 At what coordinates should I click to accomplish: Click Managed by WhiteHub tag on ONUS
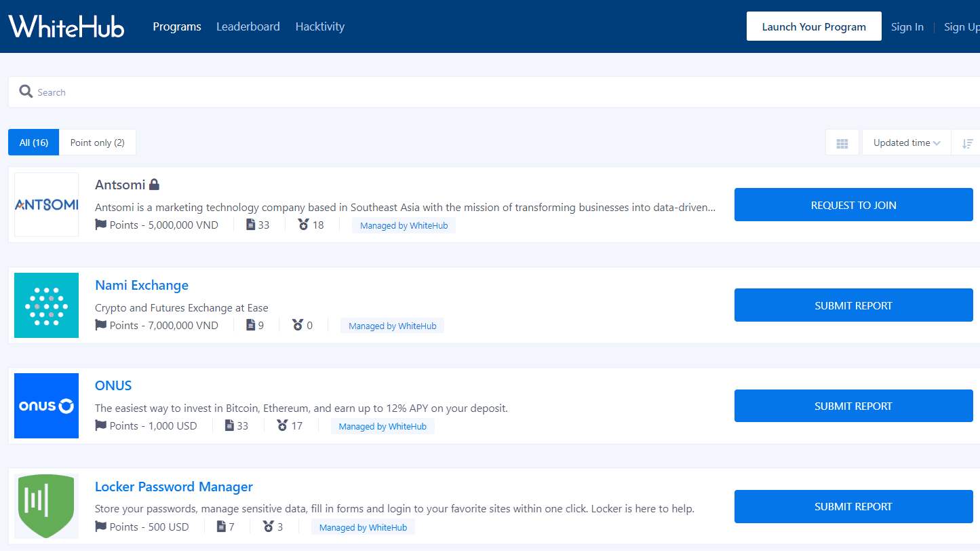coord(383,426)
